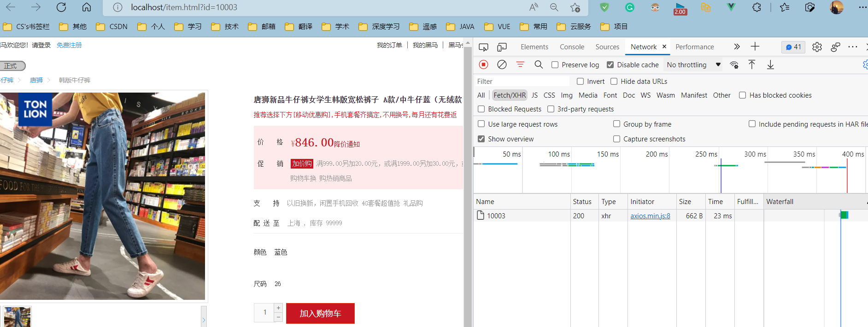Image resolution: width=868 pixels, height=327 pixels.
Task: Activate DevTools inspect element tool
Action: click(x=483, y=47)
